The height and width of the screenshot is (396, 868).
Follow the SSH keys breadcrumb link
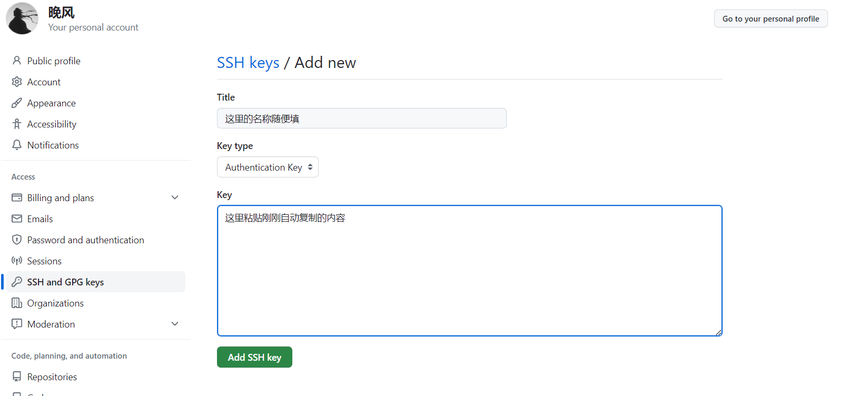pyautogui.click(x=248, y=63)
